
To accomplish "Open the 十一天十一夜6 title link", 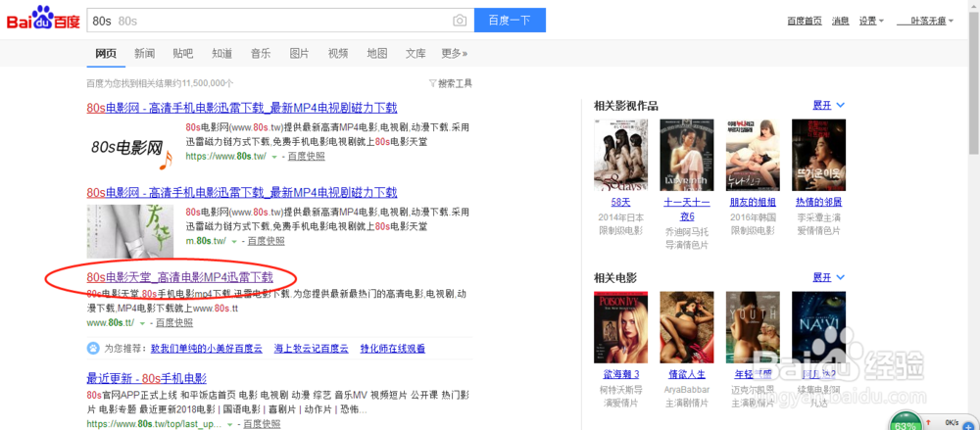I will [687, 210].
